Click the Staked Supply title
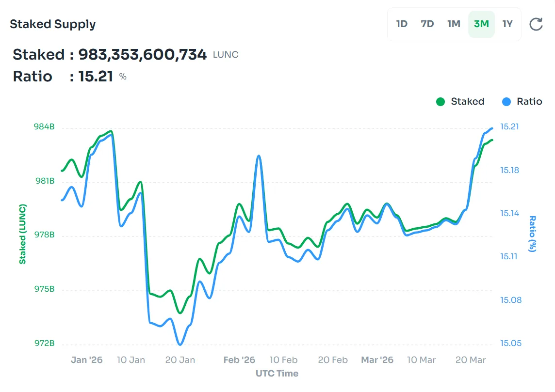The image size is (555, 392). tap(53, 24)
